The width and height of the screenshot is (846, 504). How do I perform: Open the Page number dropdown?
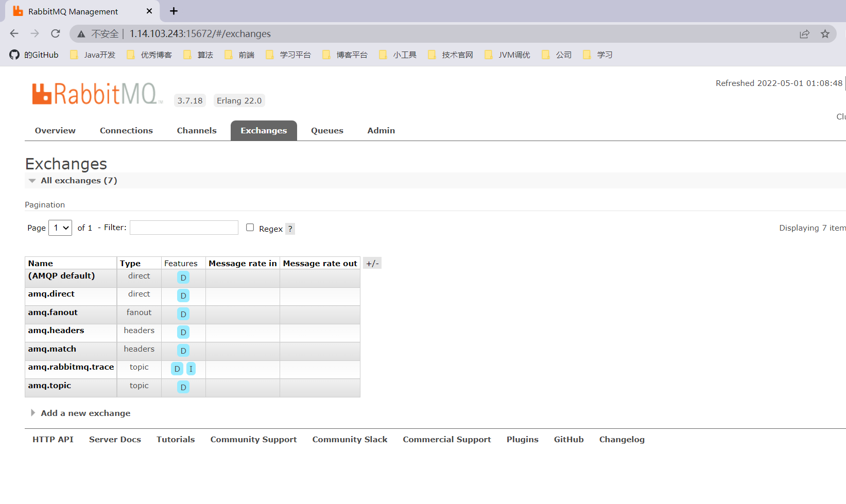pos(60,228)
